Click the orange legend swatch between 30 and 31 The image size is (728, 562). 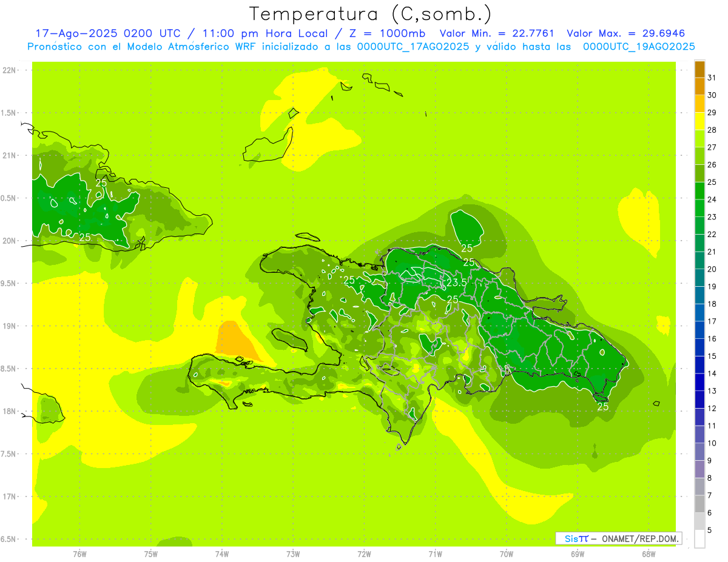[x=699, y=86]
